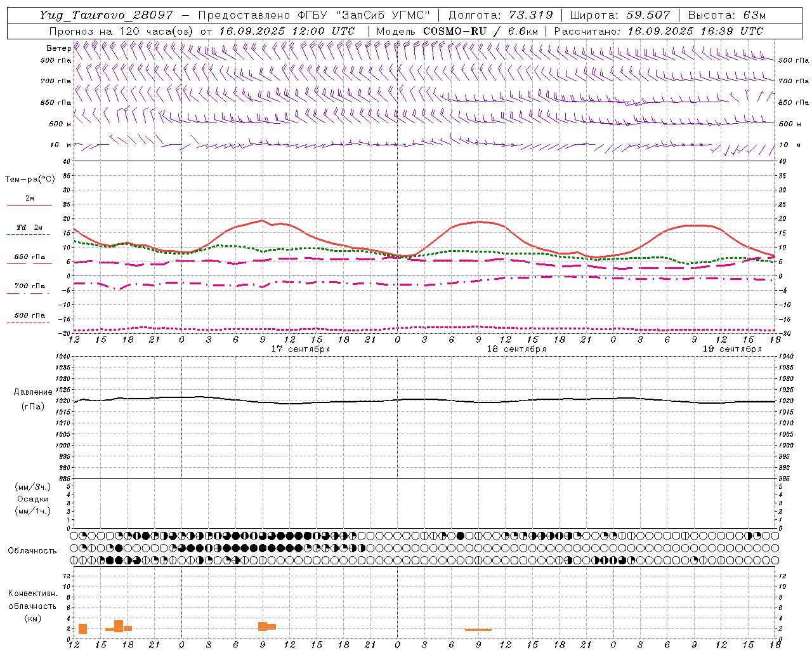Click the pink dotted line sample under 500 гПа legend
This screenshot has height=650, width=812.
[28, 322]
